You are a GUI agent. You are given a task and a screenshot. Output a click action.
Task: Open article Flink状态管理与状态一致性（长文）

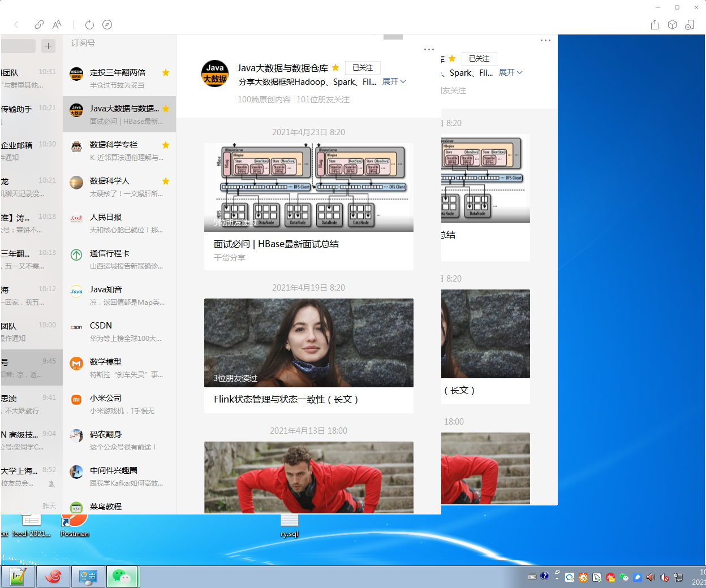[286, 399]
